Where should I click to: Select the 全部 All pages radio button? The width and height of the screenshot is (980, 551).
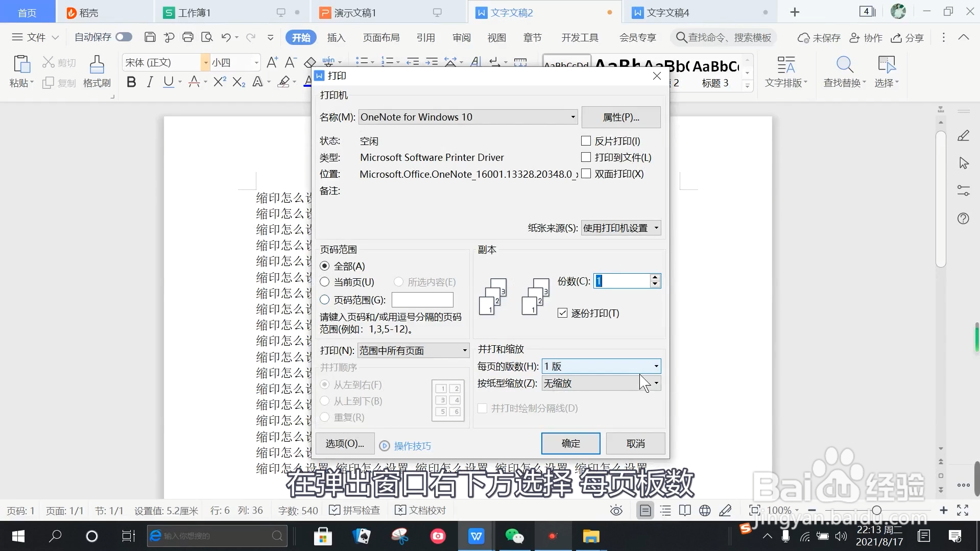coord(324,266)
